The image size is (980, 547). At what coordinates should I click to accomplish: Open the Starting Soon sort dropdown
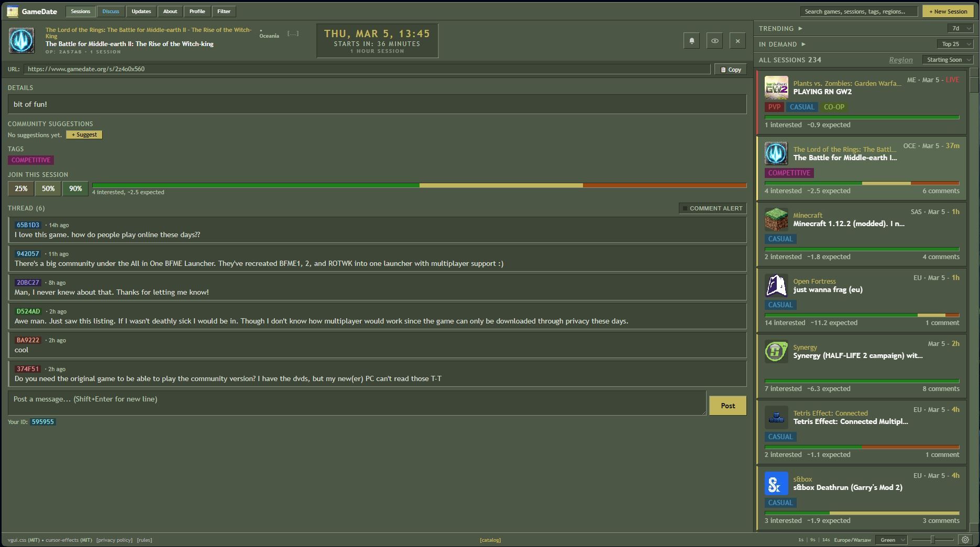click(x=948, y=60)
